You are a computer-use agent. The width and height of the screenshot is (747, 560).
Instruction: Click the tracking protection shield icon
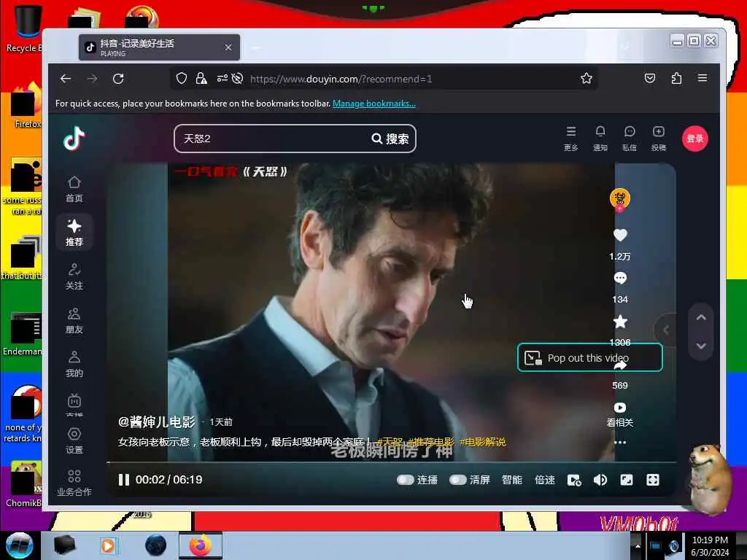[x=182, y=78]
